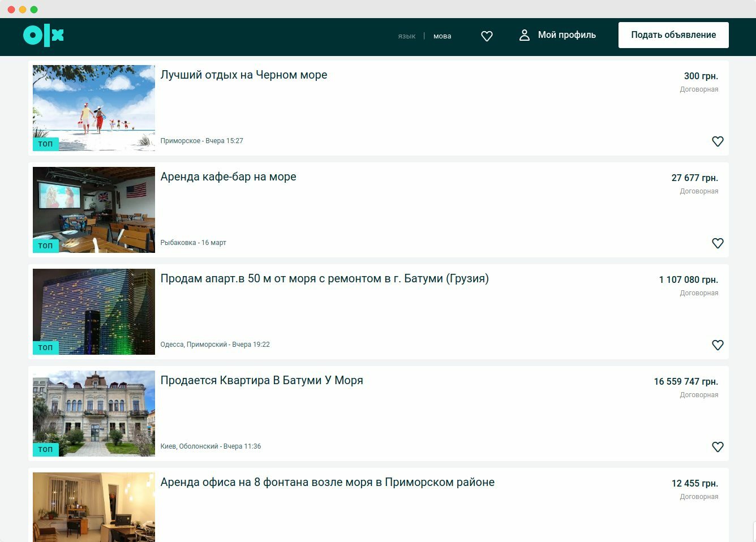The image size is (756, 542).
Task: Click 'Договорная' under 16 559 747 грн.
Action: coord(699,395)
